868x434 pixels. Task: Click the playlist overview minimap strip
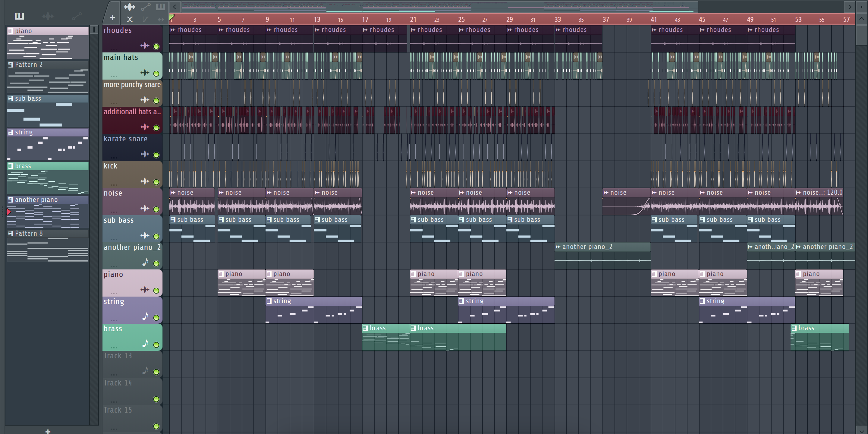pos(439,7)
